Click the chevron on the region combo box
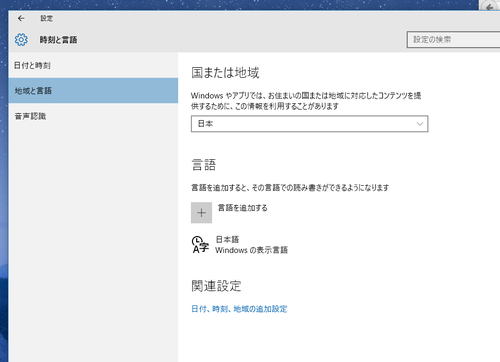Viewport: 500px width, 362px height. 420,124
